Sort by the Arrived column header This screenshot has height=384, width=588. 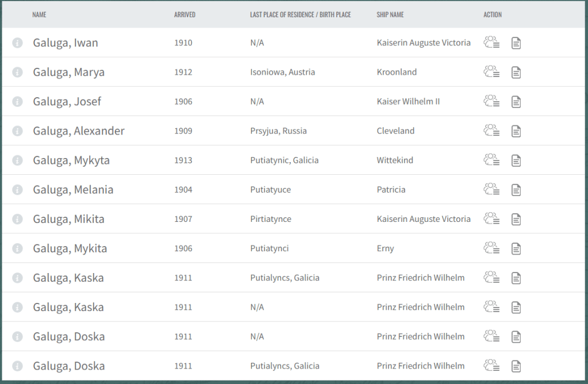pos(185,14)
